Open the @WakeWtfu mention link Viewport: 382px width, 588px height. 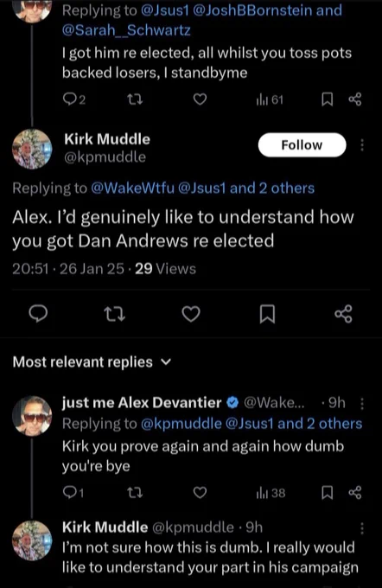(x=133, y=188)
